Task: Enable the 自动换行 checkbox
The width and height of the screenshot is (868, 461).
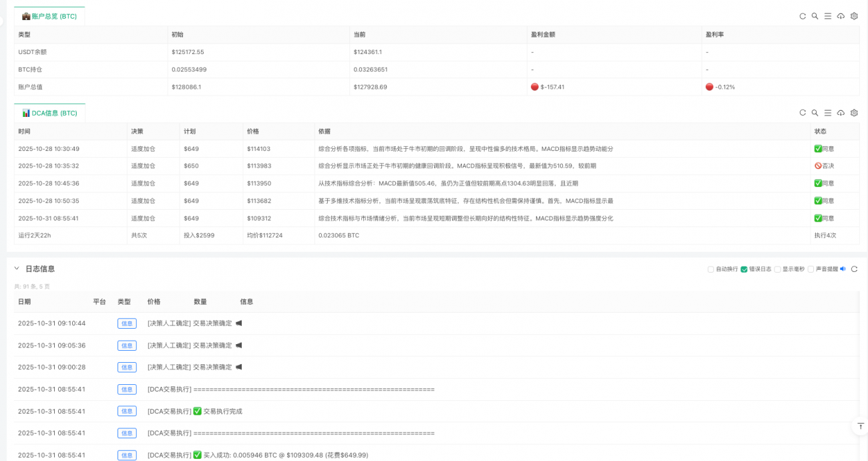Action: pos(711,269)
